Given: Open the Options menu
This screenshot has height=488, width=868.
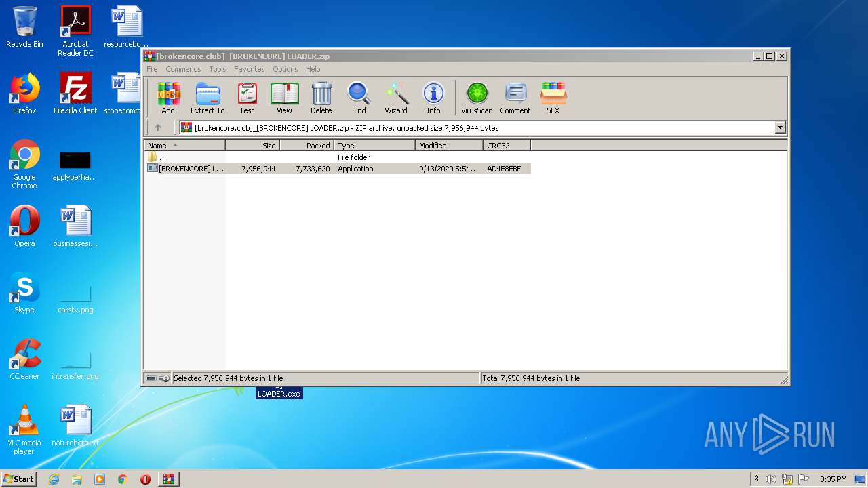Looking at the screenshot, I should pyautogui.click(x=285, y=69).
